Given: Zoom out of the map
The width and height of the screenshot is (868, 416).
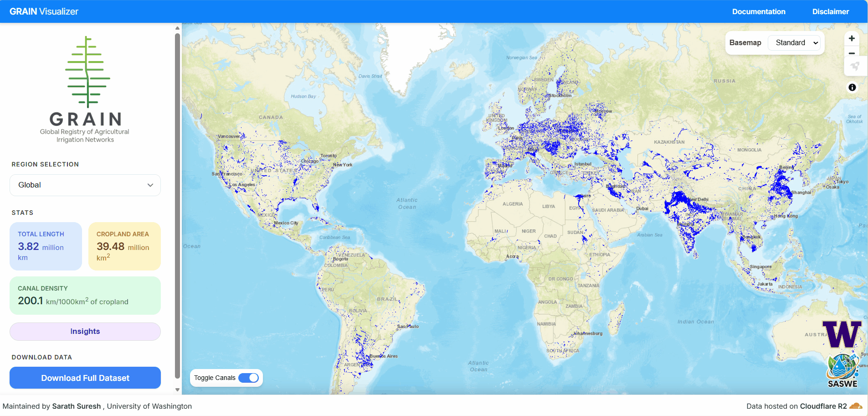Looking at the screenshot, I should coord(852,53).
